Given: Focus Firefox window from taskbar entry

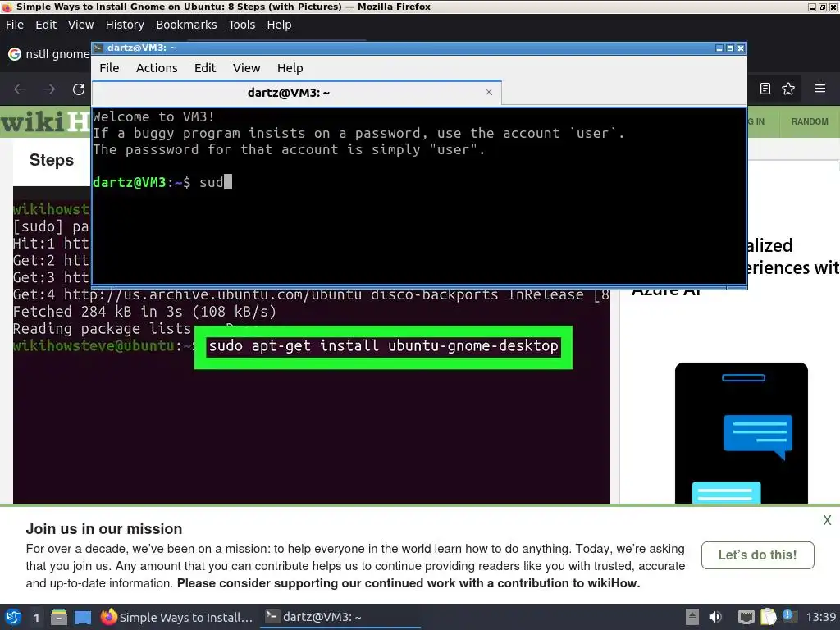Looking at the screenshot, I should 177,617.
